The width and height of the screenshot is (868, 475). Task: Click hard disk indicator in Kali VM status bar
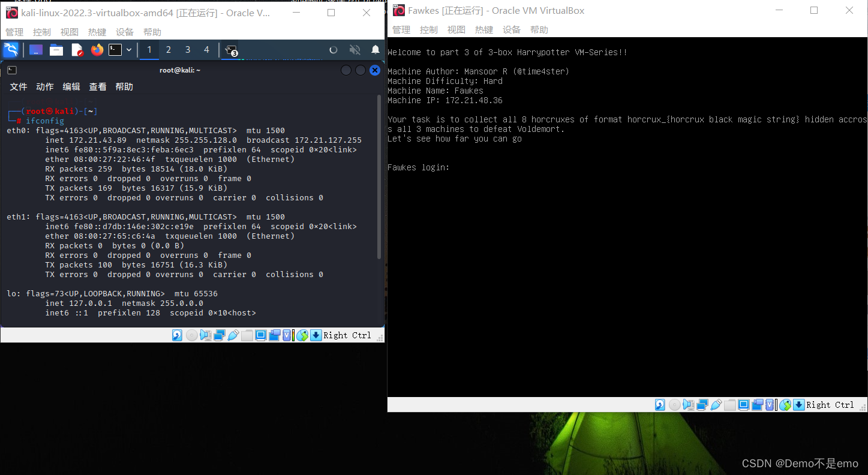click(177, 335)
